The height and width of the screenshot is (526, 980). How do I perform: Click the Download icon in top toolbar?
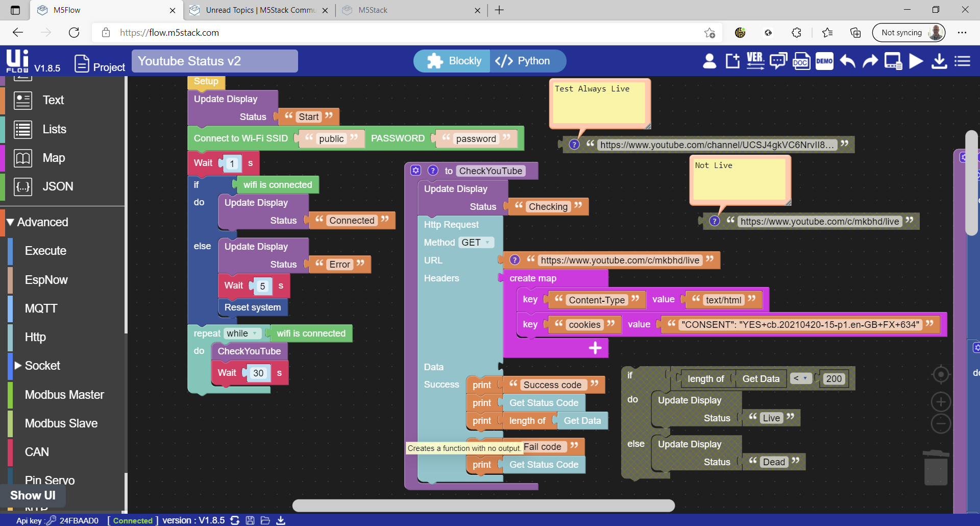(x=939, y=61)
